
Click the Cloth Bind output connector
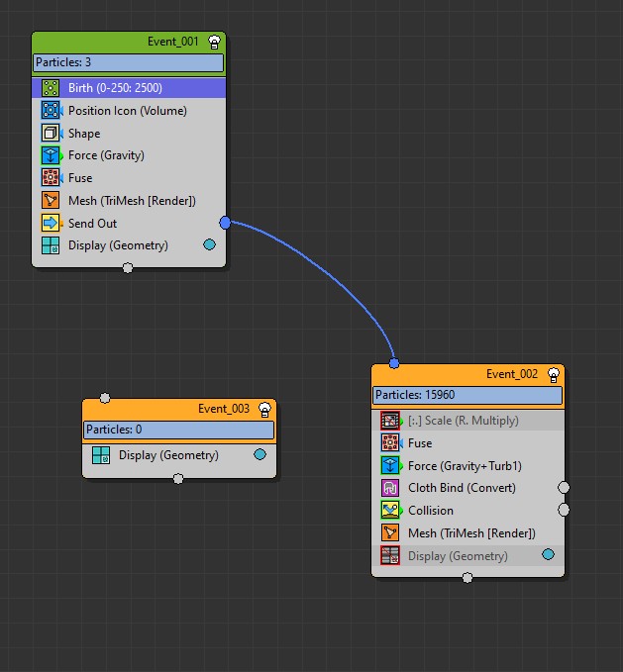[x=564, y=488]
